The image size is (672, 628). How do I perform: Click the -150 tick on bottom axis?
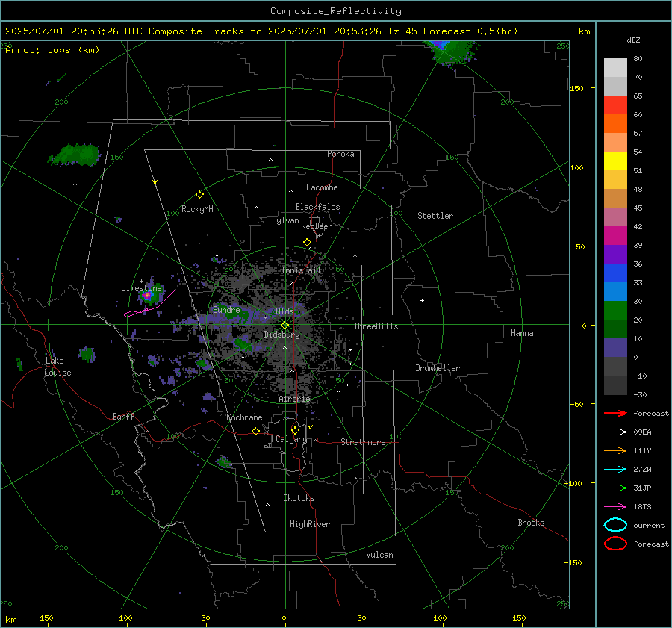click(x=45, y=618)
